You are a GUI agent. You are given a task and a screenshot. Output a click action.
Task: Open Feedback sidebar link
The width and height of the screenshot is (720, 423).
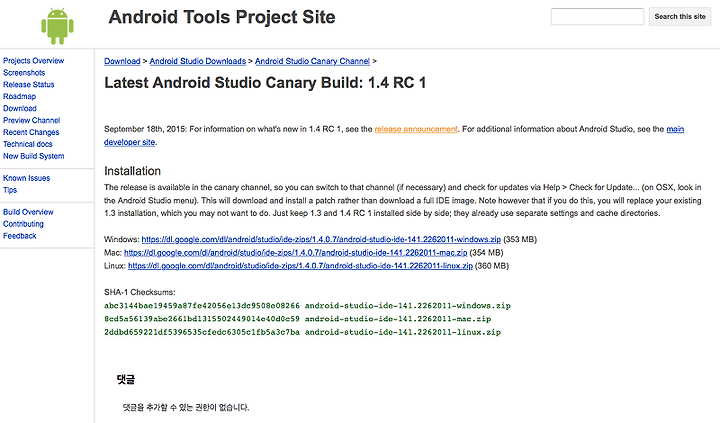tap(20, 236)
